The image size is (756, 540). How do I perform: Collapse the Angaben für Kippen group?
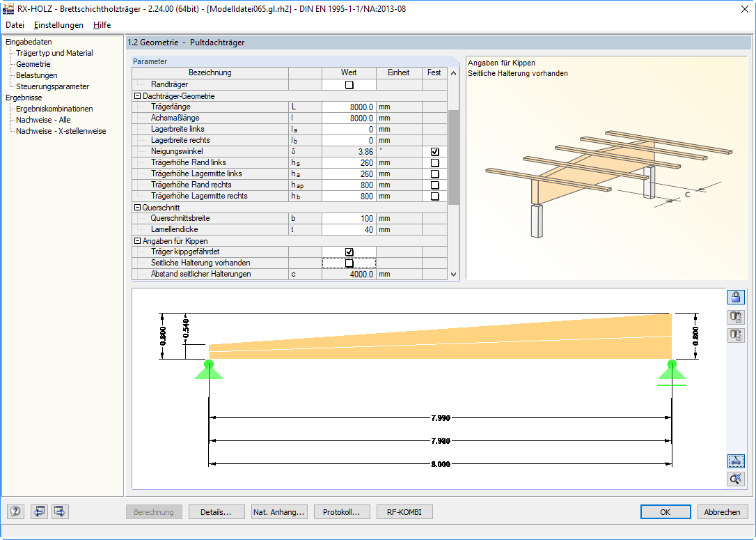[x=137, y=241]
